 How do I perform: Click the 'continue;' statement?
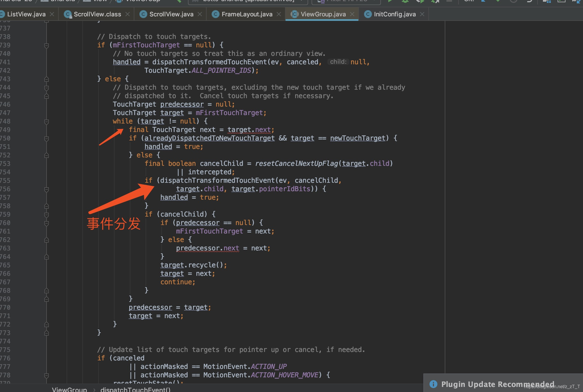(x=178, y=282)
